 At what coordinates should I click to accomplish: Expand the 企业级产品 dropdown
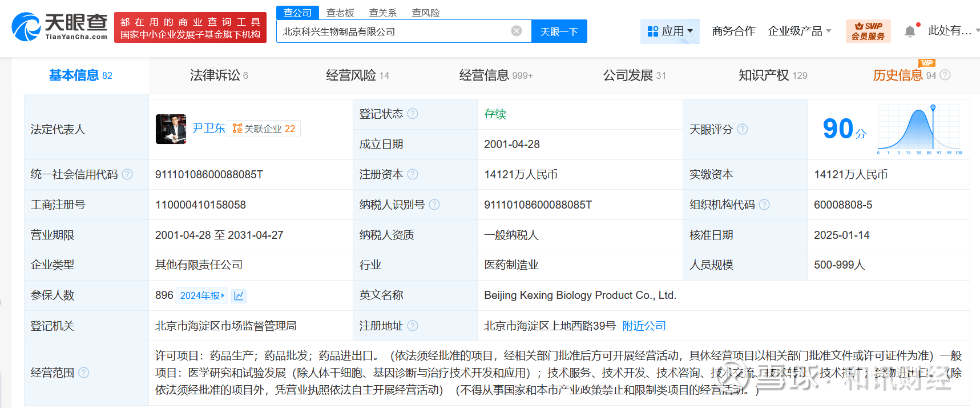pos(799,31)
